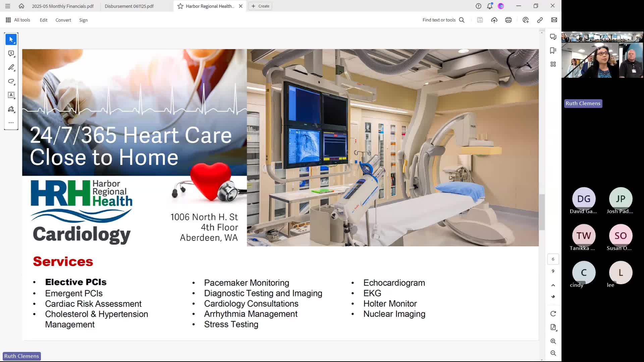Image resolution: width=644 pixels, height=362 pixels.
Task: Click the Stress Testing bullet text
Action: pyautogui.click(x=231, y=324)
